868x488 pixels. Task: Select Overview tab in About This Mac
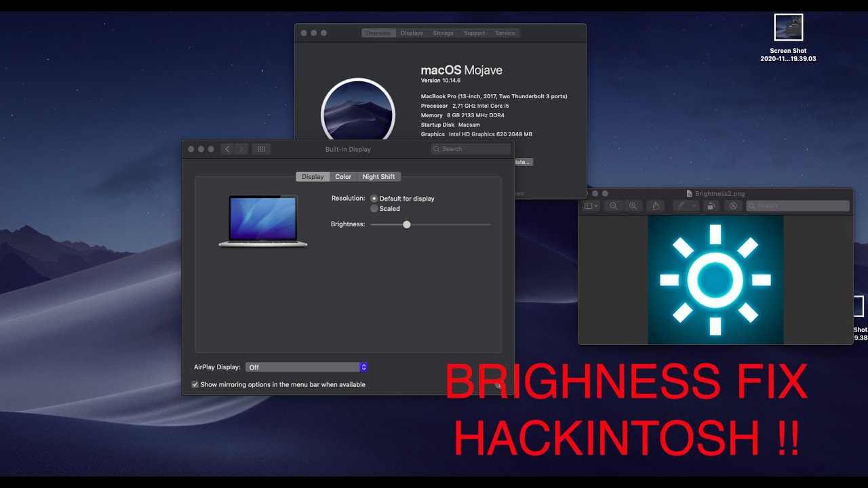[378, 33]
